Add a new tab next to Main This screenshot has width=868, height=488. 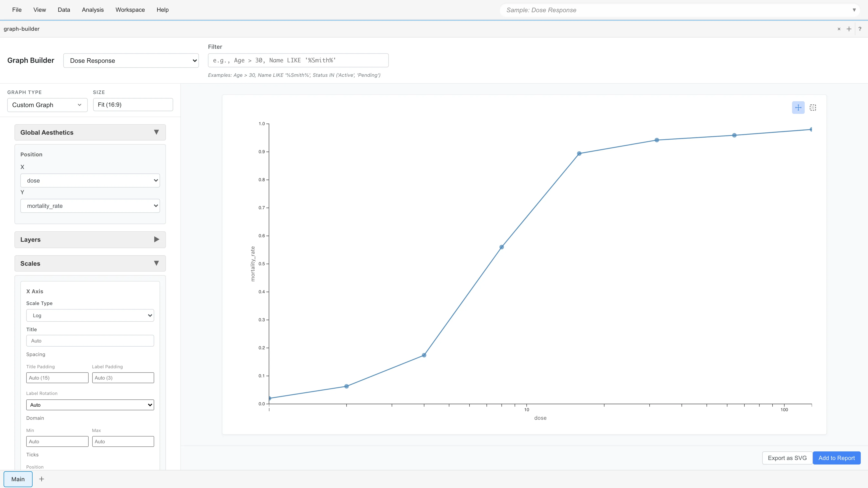pyautogui.click(x=41, y=479)
